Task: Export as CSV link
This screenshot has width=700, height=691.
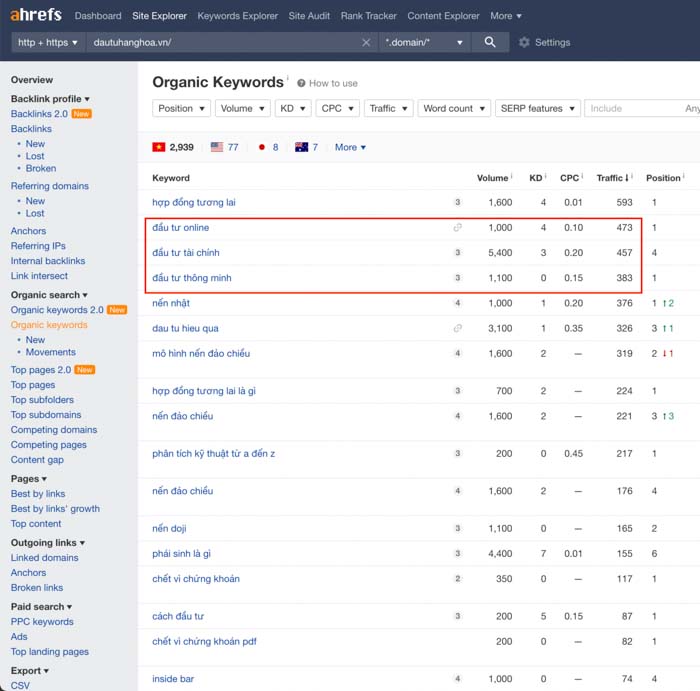Action: pos(20,686)
